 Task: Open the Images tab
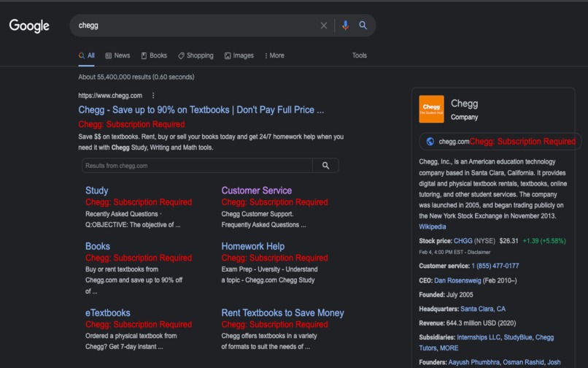pos(239,55)
